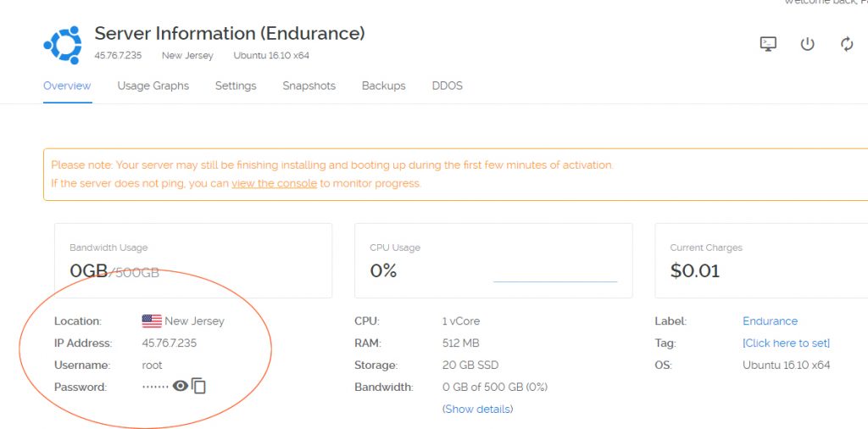Go to the Snapshots tab
The width and height of the screenshot is (868, 429).
tap(309, 86)
